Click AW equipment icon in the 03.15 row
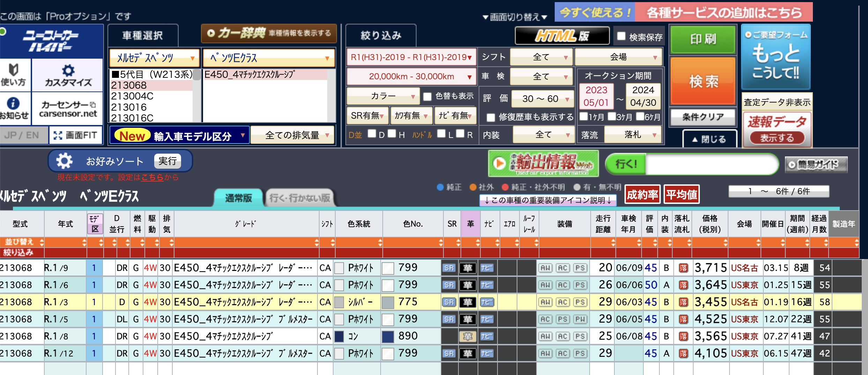The height and width of the screenshot is (375, 868). click(545, 268)
